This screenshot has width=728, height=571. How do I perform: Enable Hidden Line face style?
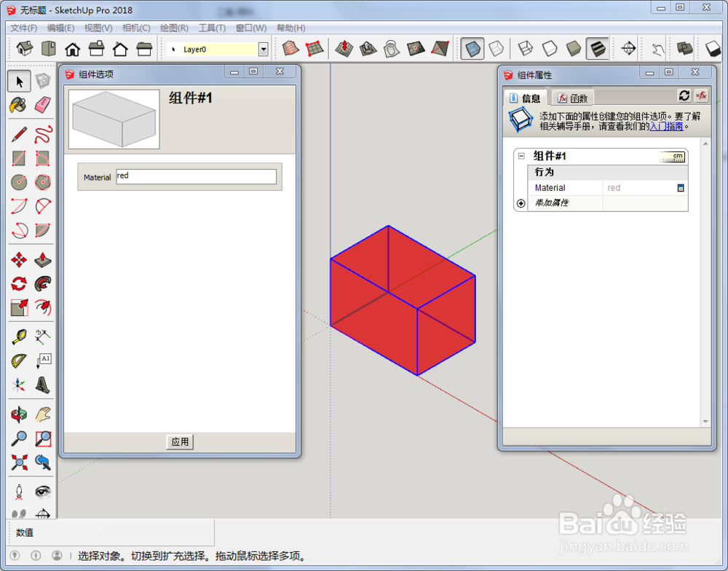click(549, 48)
